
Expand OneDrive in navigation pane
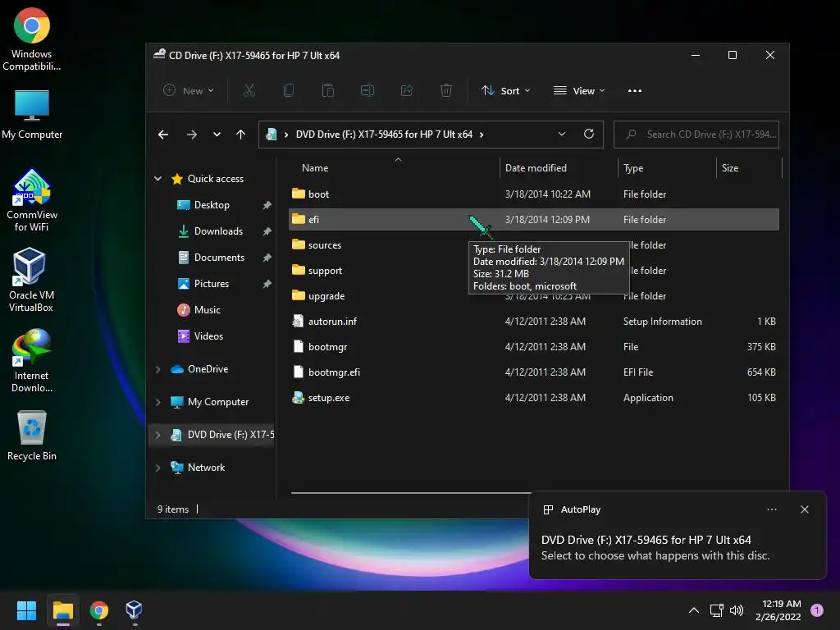[158, 369]
